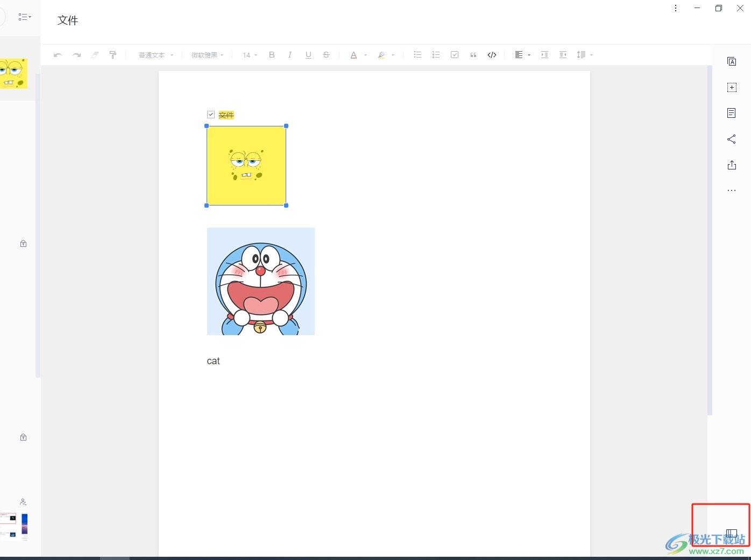Increase paragraph indent
The image size is (751, 560).
click(544, 55)
